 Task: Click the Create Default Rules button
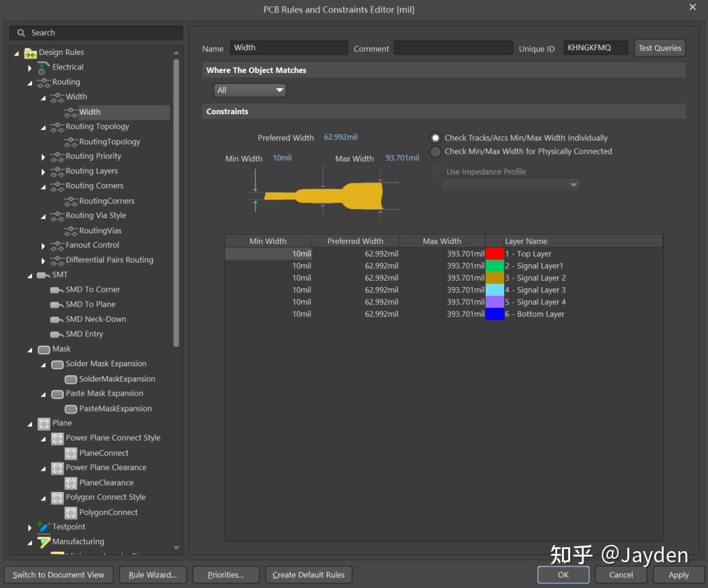pyautogui.click(x=308, y=575)
